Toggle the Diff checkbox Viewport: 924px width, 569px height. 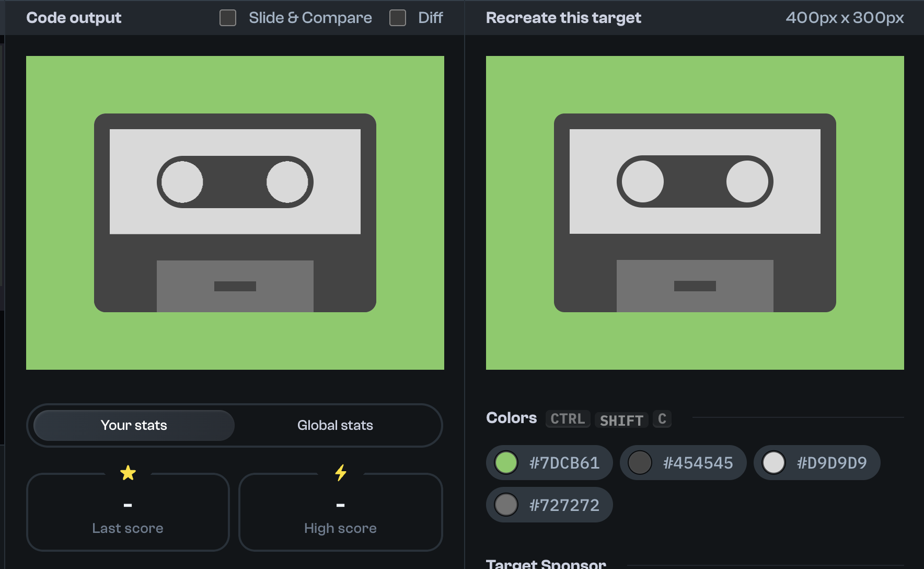[398, 18]
